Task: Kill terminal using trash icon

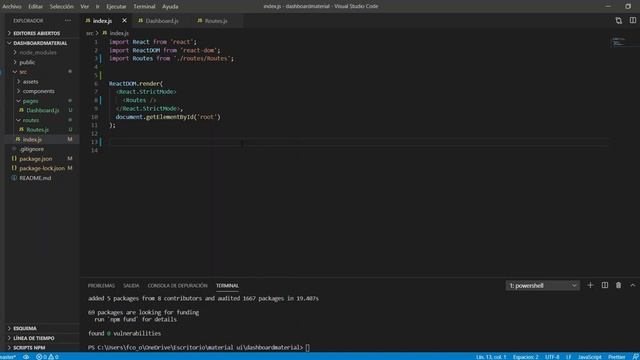Action: point(618,285)
